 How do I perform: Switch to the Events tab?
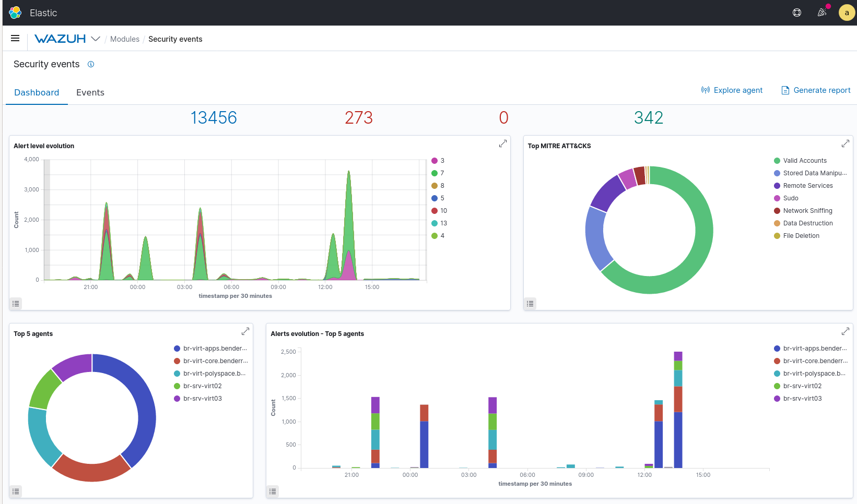[x=90, y=92]
